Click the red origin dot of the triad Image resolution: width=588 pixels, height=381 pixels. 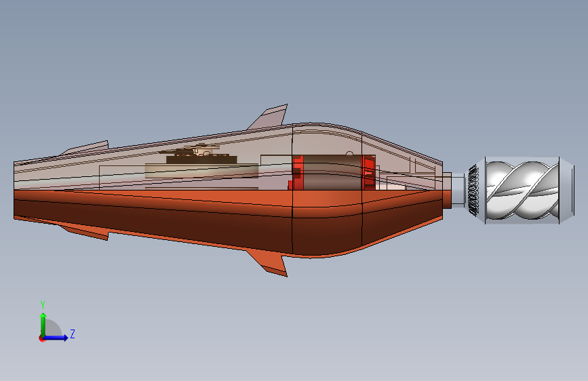click(x=41, y=338)
